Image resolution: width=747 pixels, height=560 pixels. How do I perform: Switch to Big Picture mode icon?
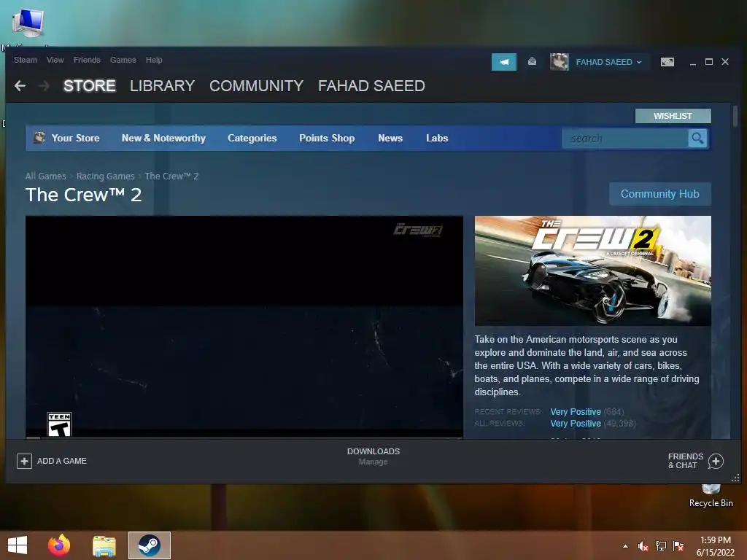(x=667, y=62)
